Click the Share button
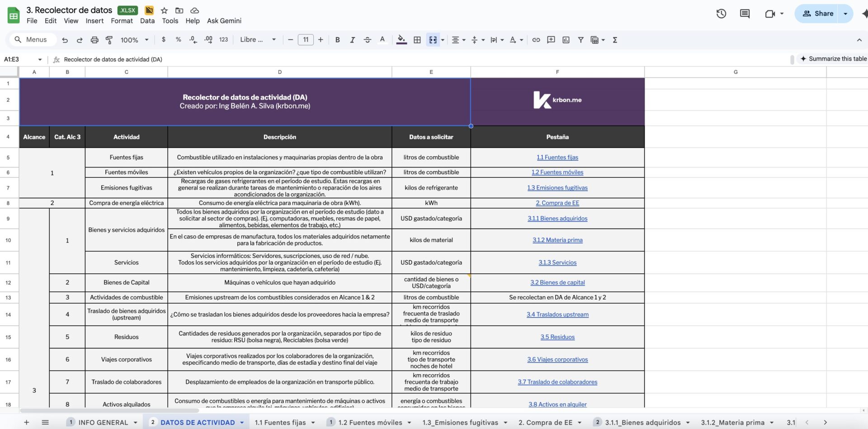The image size is (868, 429). click(x=817, y=14)
